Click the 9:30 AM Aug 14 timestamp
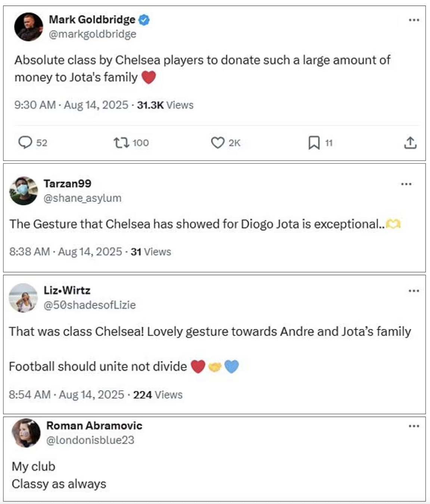Viewport: 430px width, 504px height. [x=71, y=105]
